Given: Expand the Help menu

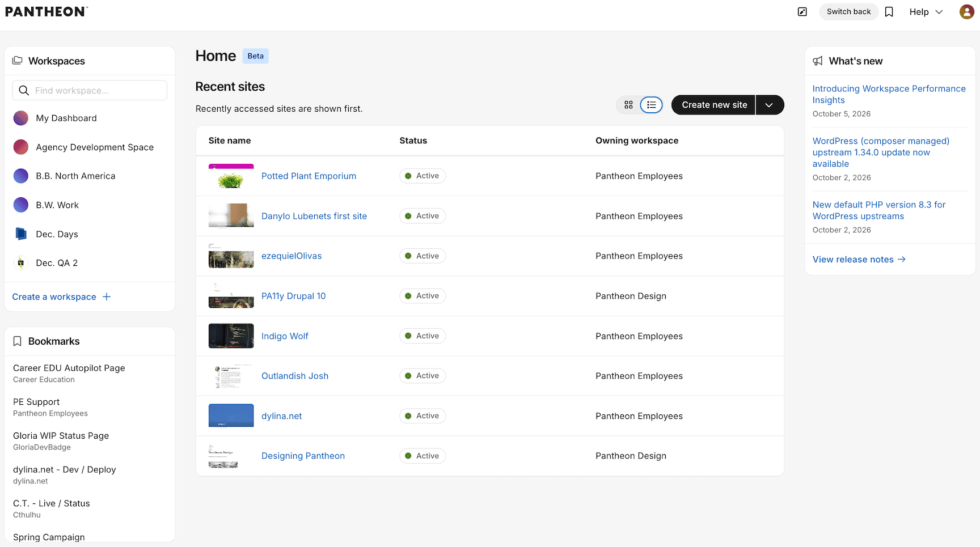Looking at the screenshot, I should coord(926,12).
